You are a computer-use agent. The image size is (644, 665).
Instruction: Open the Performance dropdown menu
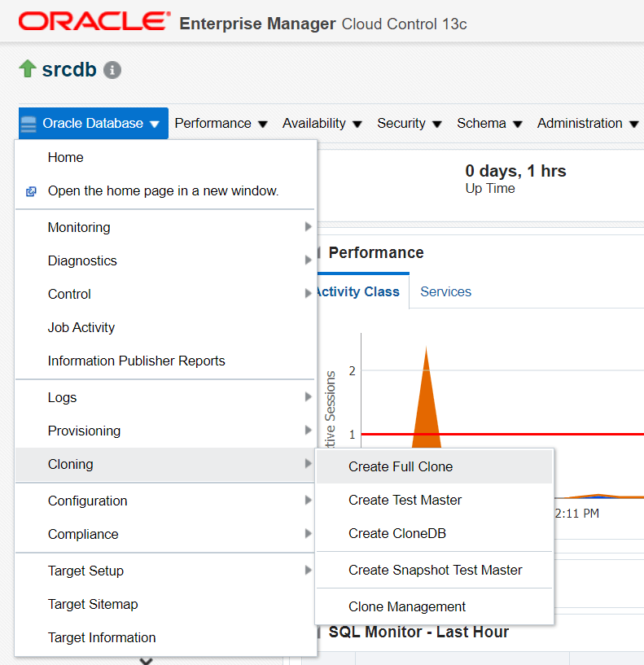pyautogui.click(x=221, y=124)
